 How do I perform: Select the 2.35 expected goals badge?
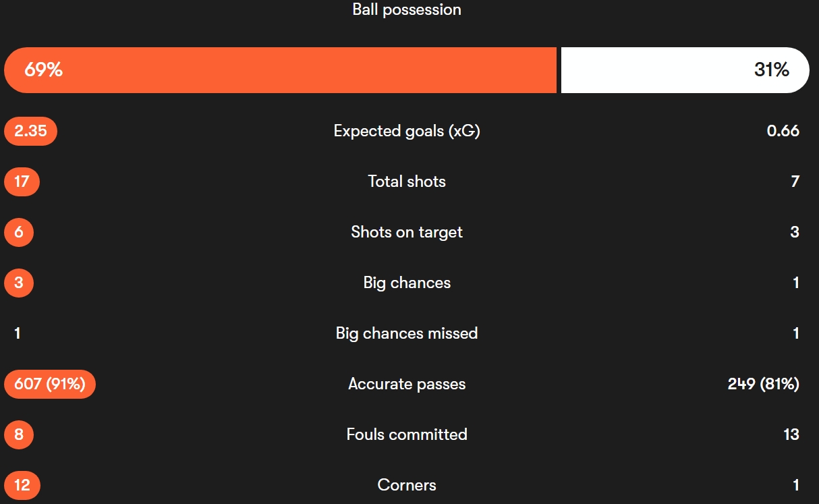tap(30, 131)
